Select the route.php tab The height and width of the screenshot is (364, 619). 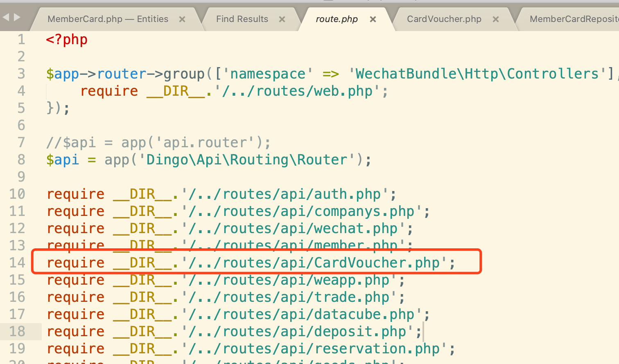point(337,19)
